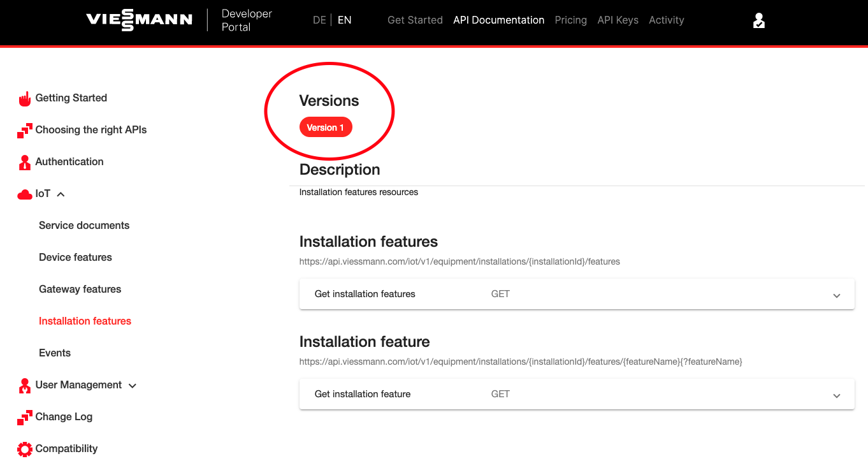Collapse the IoT sidebar section
The image size is (868, 461).
click(61, 194)
